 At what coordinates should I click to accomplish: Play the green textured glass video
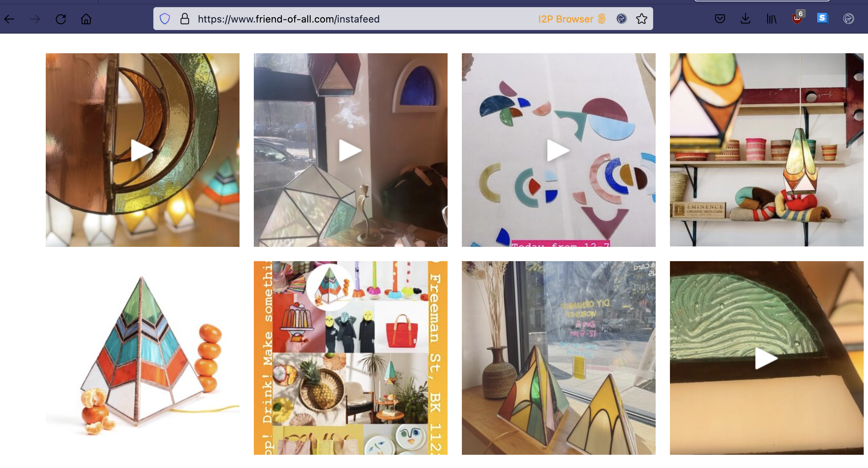coord(766,358)
